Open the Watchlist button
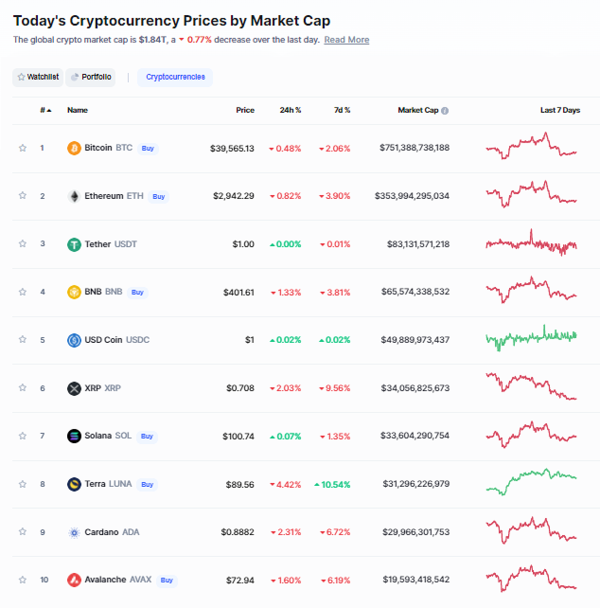The width and height of the screenshot is (600, 608). [38, 77]
